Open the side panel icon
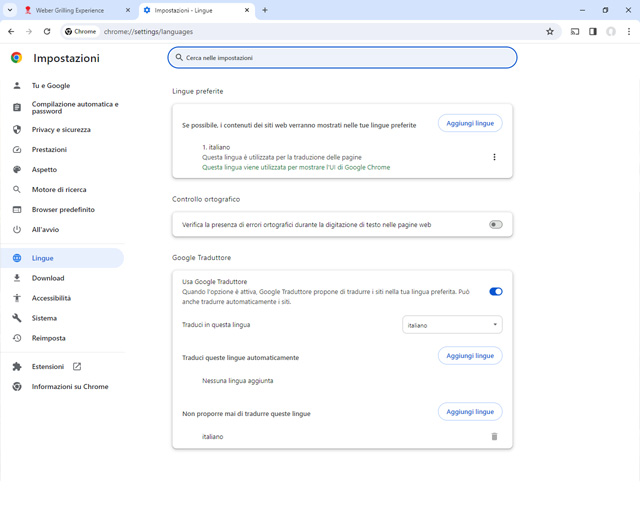640x512 pixels. click(x=593, y=31)
